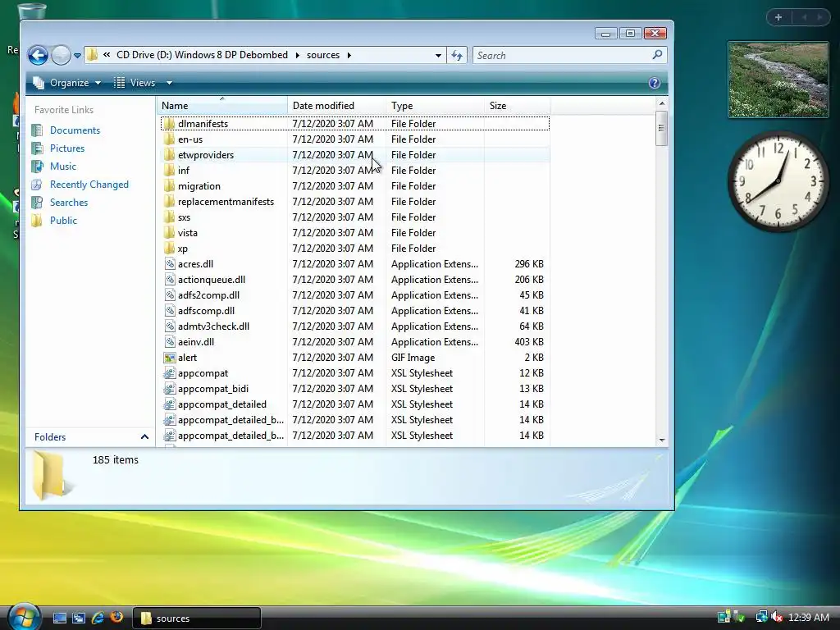This screenshot has height=630, width=840.
Task: Open the Views dropdown arrow
Action: click(169, 83)
